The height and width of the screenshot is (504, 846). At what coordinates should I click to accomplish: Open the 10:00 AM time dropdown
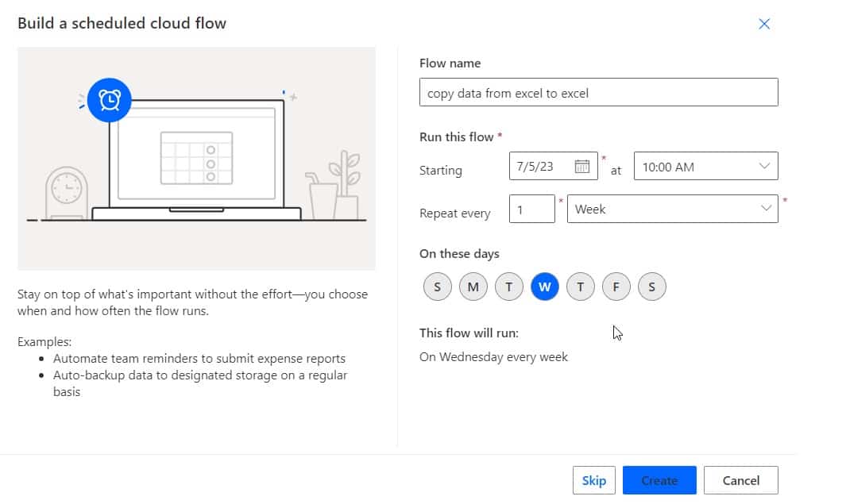click(705, 167)
